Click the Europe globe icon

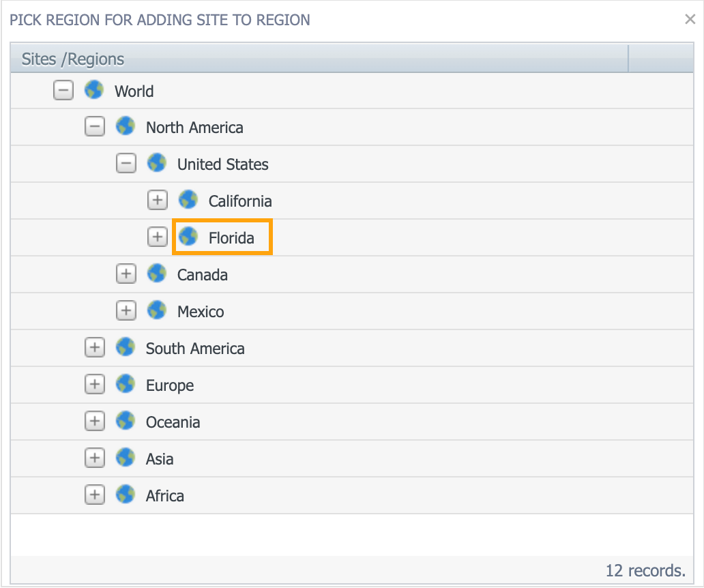click(x=126, y=385)
